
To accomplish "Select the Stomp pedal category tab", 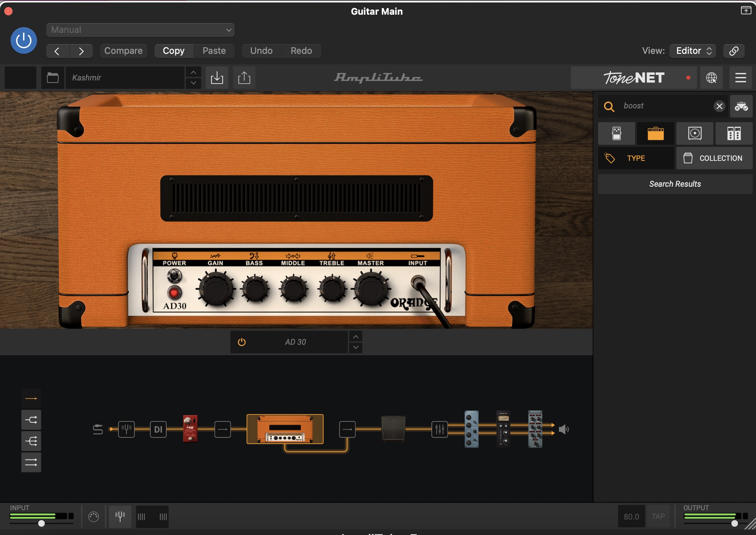I will coord(617,134).
